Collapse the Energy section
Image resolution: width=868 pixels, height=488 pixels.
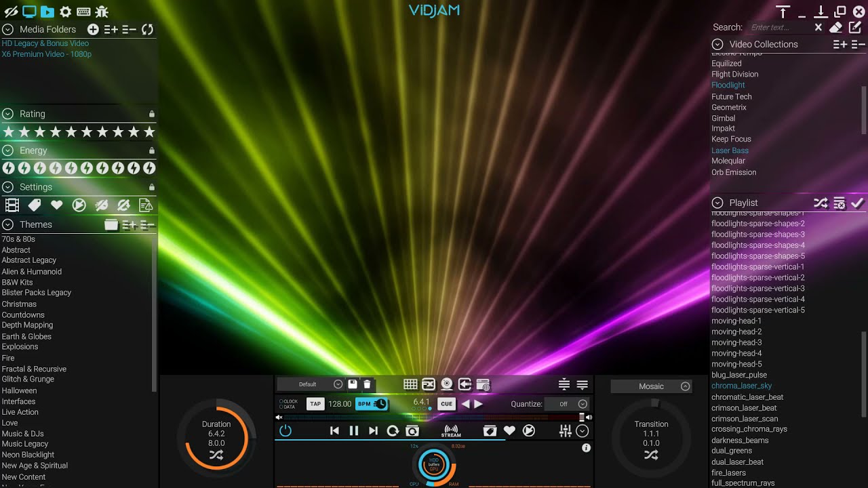[x=8, y=150]
